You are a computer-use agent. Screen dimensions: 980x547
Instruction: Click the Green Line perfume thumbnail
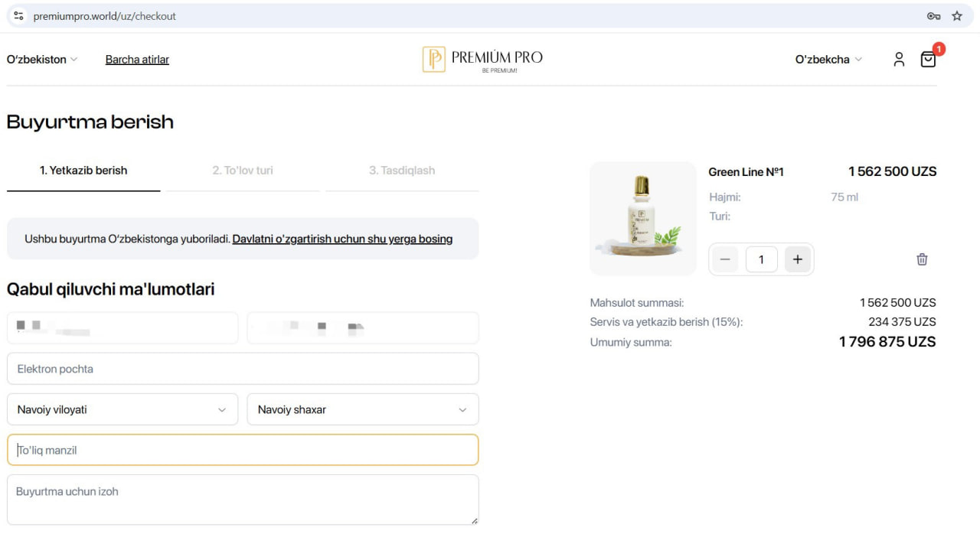(643, 218)
